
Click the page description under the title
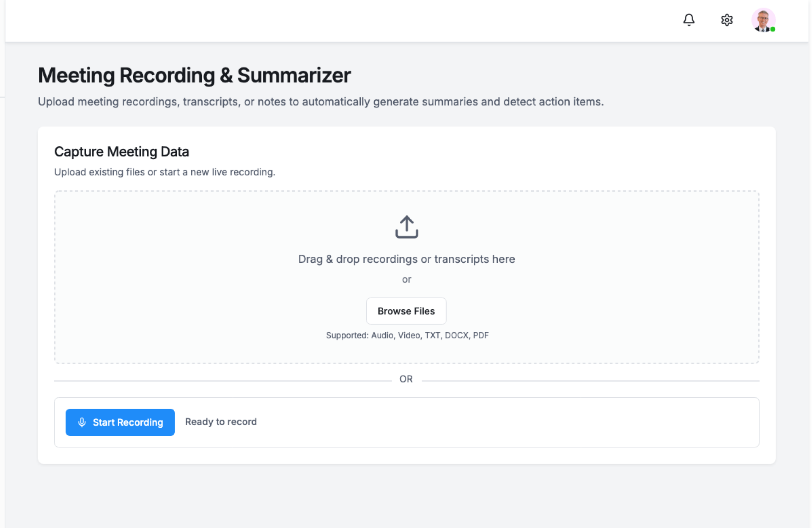click(x=321, y=102)
